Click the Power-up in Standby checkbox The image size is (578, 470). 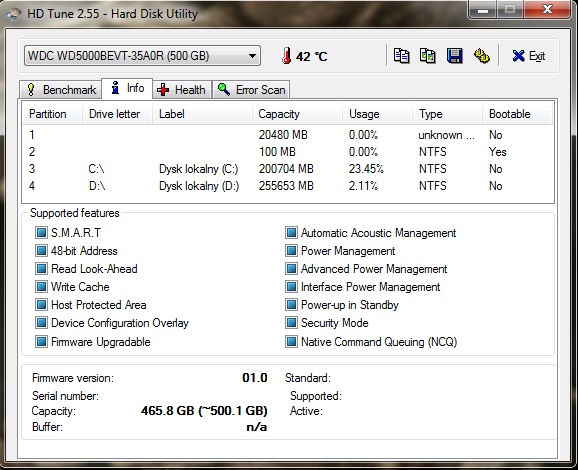291,304
